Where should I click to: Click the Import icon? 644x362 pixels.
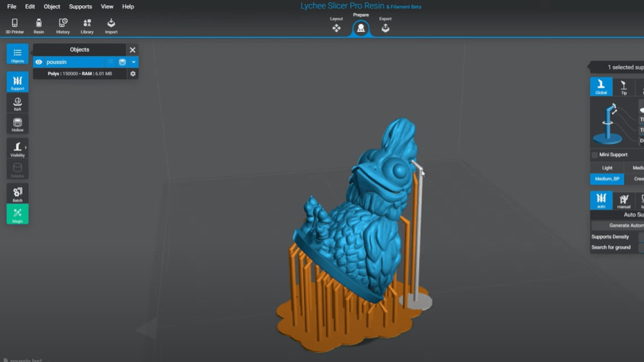tap(111, 25)
